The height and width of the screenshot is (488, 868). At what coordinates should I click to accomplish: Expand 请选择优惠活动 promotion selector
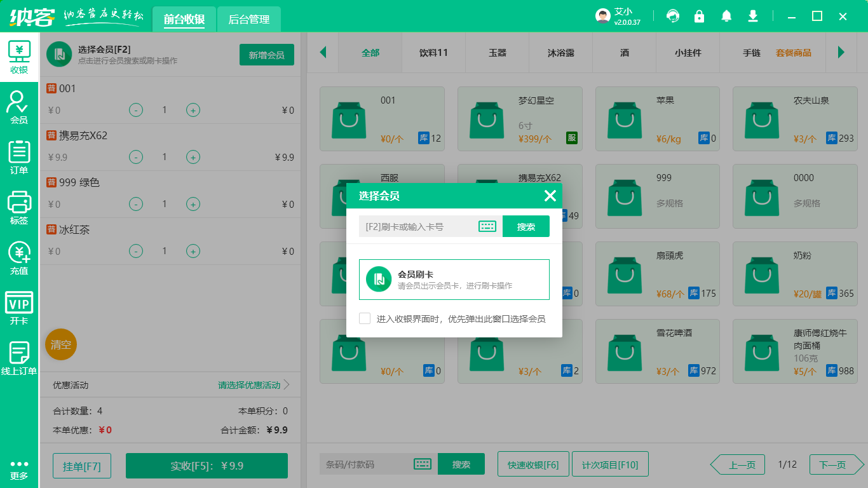[254, 385]
